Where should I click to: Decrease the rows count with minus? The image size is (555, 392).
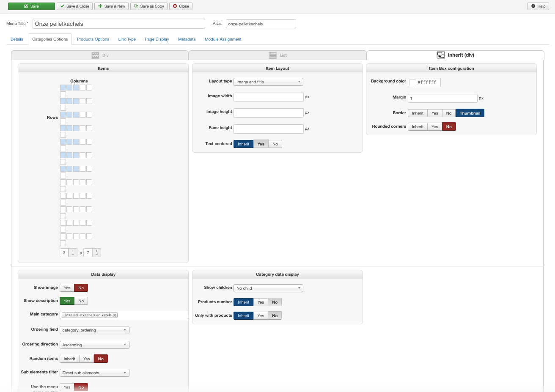[x=96, y=255]
